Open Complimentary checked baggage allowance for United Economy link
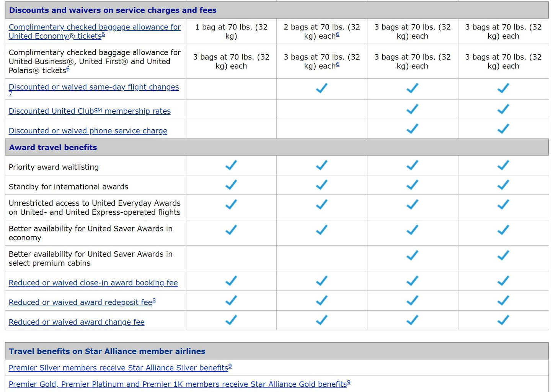This screenshot has height=392, width=553. (x=95, y=31)
